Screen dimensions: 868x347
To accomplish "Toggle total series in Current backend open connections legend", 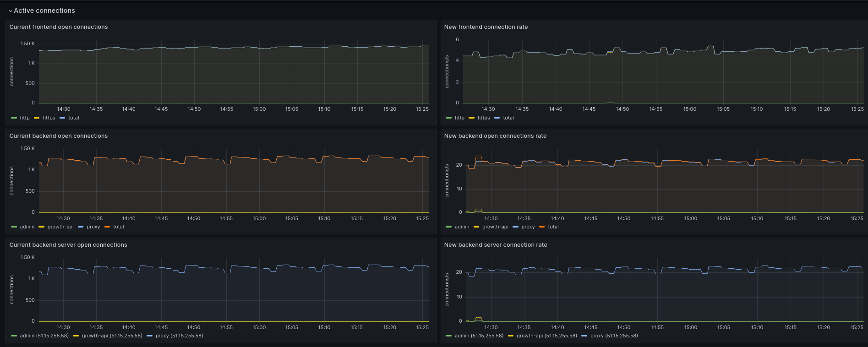I will 119,227.
